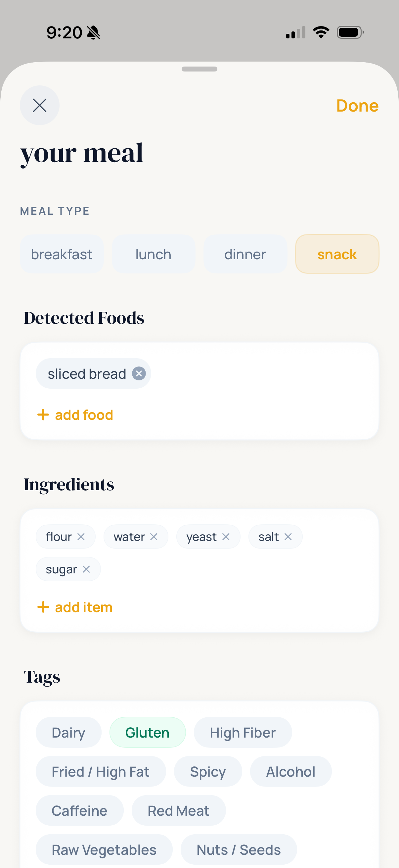
Task: Remove the salt ingredient chip
Action: point(288,536)
